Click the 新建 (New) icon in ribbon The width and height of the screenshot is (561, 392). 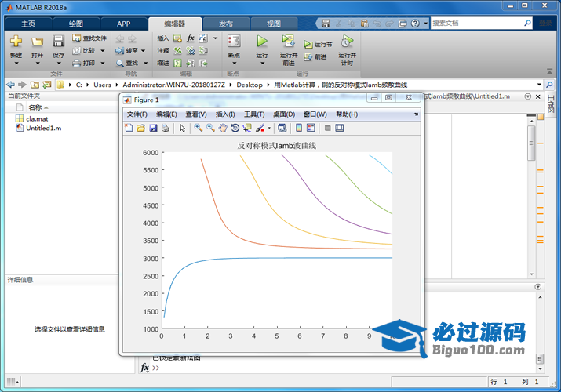(x=16, y=41)
